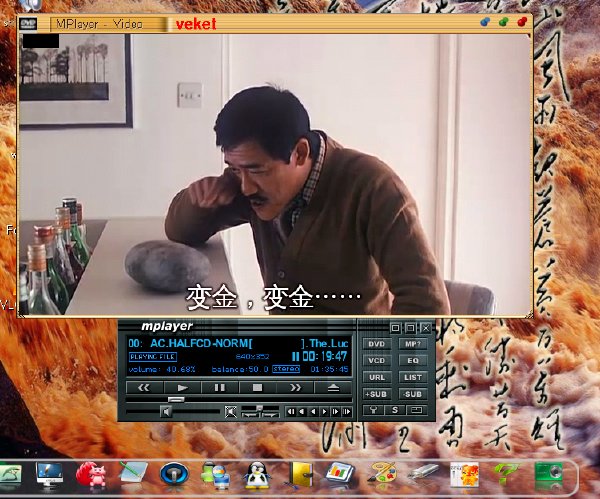Click the second small box on mplayer panel
600x499 pixels.
(410, 328)
